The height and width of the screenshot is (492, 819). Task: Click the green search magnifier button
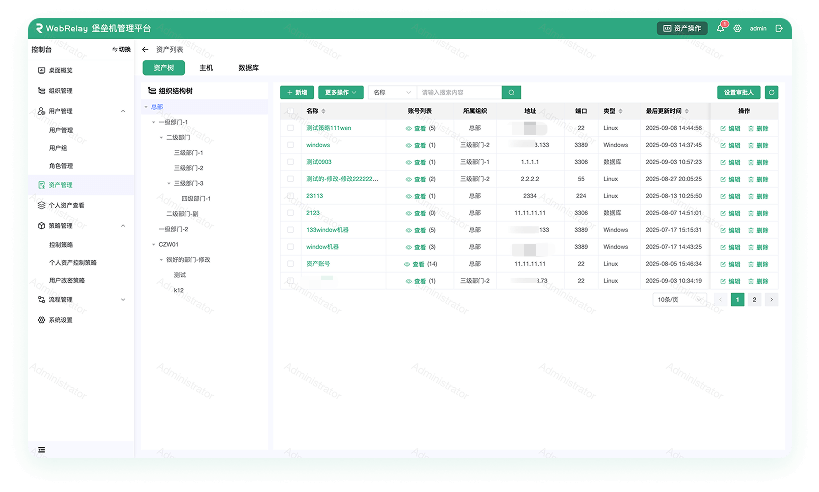511,92
